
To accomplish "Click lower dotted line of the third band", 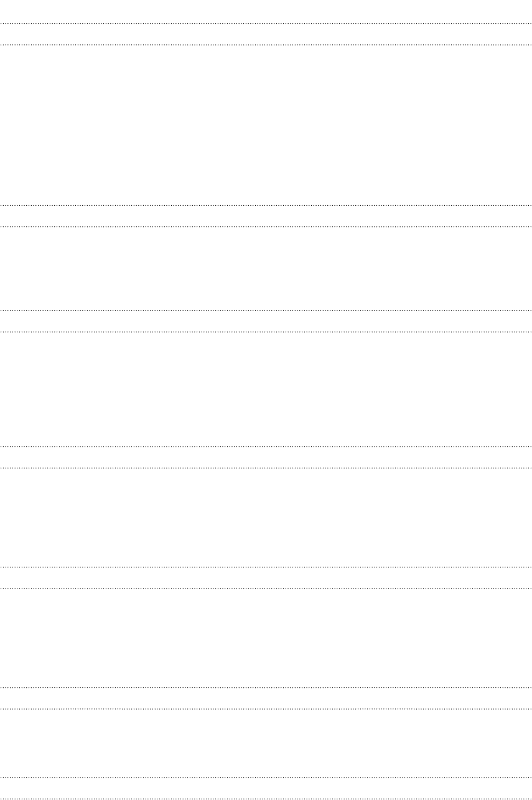I will (x=266, y=332).
